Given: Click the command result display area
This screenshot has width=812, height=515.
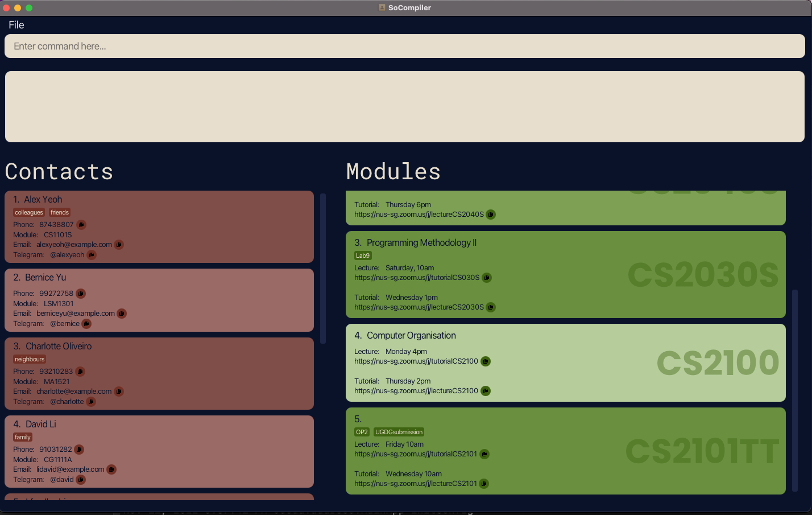Looking at the screenshot, I should (x=405, y=106).
